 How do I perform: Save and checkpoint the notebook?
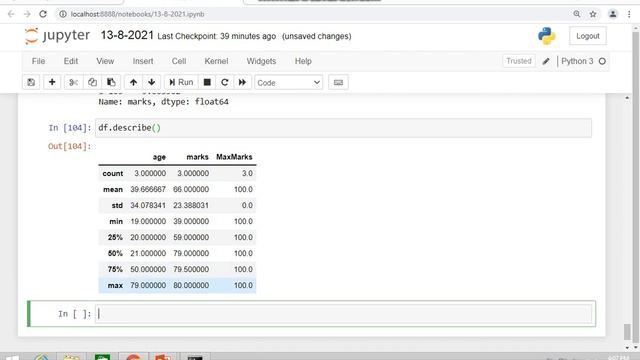point(31,82)
